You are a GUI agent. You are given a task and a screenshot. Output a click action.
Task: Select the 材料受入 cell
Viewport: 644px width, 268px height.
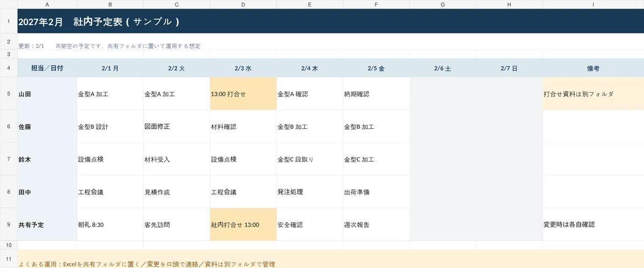(177, 160)
